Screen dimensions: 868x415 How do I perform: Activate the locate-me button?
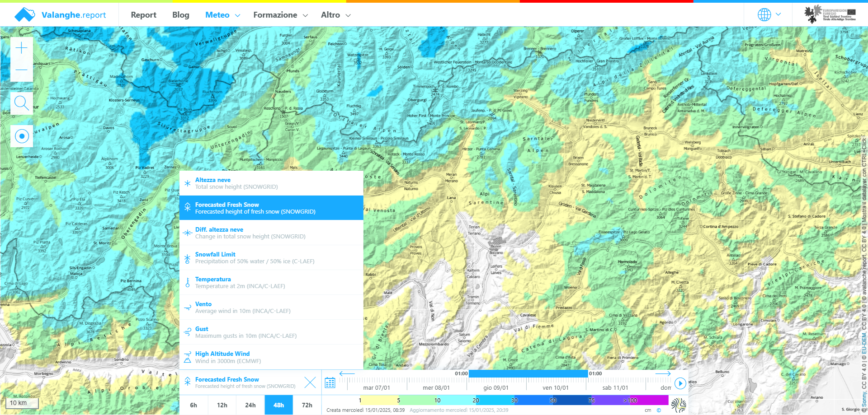pyautogui.click(x=22, y=136)
